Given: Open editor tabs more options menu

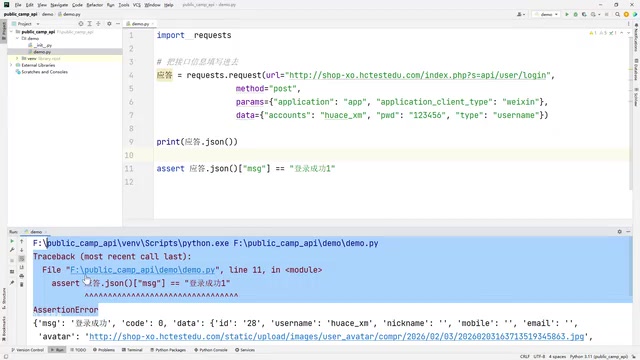Looking at the screenshot, I should [629, 24].
